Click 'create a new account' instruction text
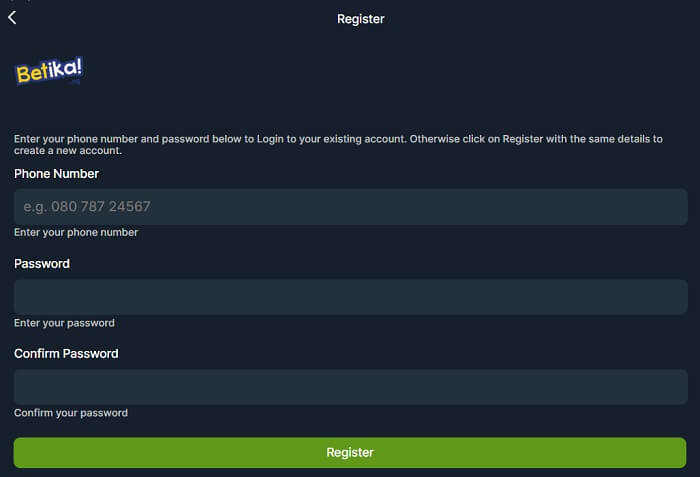 coord(67,151)
